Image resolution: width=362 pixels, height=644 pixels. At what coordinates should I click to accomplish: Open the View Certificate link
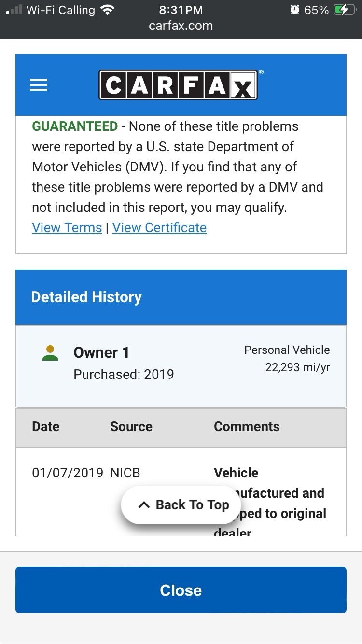tap(159, 228)
